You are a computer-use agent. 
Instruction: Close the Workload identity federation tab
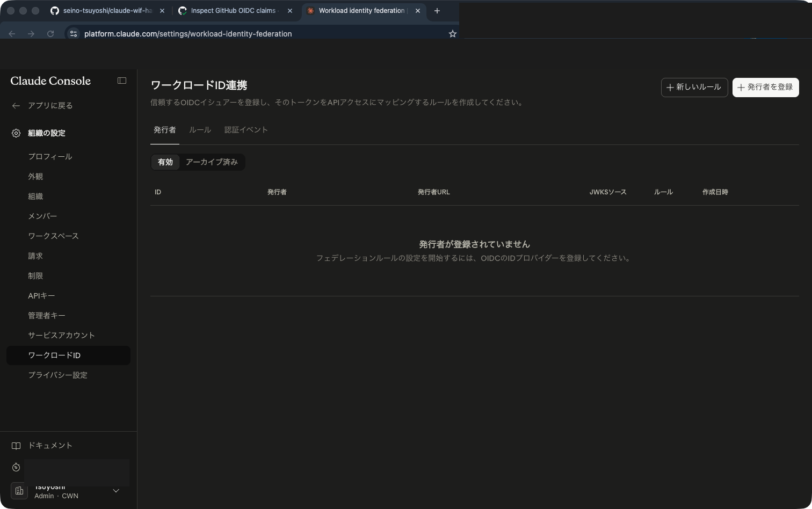click(418, 11)
